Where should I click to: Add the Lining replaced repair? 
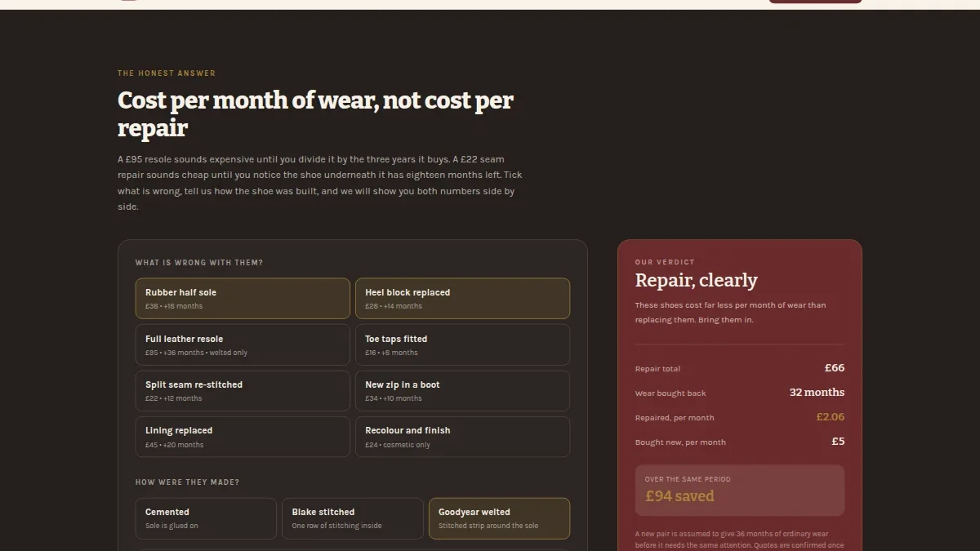(x=243, y=437)
